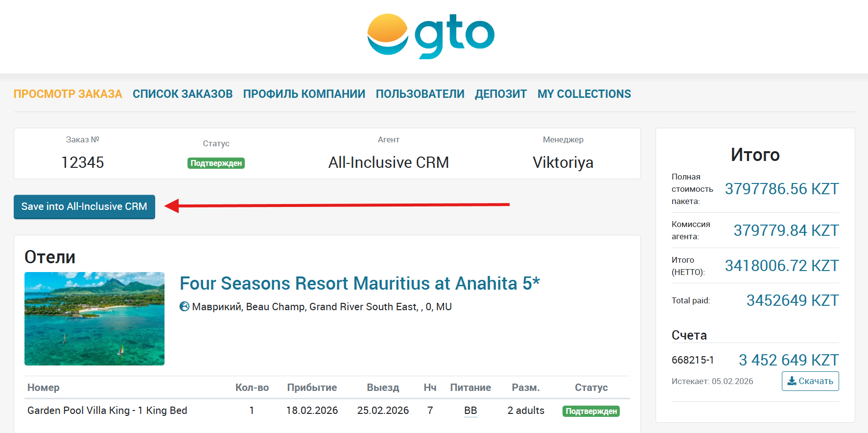Viewport: 868px width, 433px height.
Task: Open the Депозит tab
Action: (501, 94)
